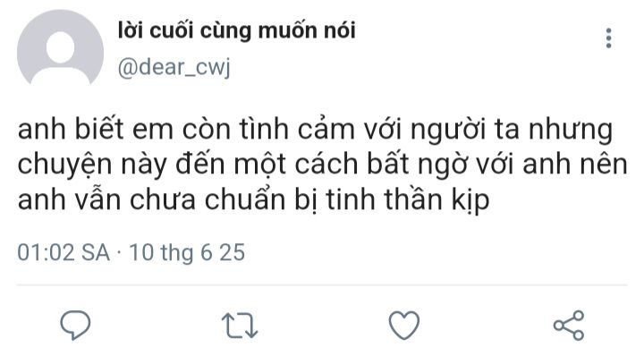Open the reply speech bubble icon

[x=75, y=325]
